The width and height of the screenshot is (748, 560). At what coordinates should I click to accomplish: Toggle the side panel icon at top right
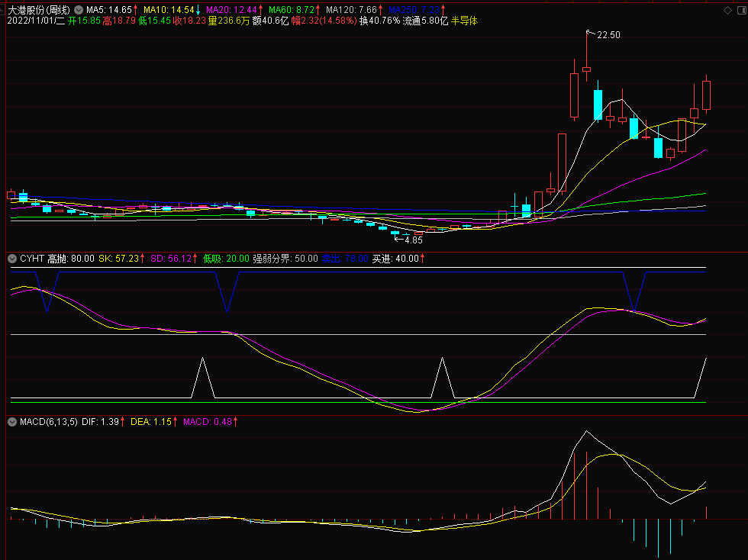coord(742,10)
